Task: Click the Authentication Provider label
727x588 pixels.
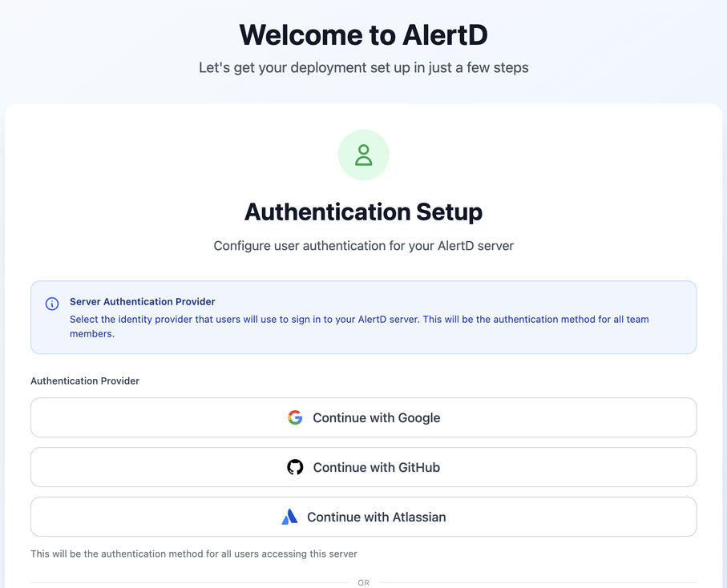Action: click(x=85, y=381)
